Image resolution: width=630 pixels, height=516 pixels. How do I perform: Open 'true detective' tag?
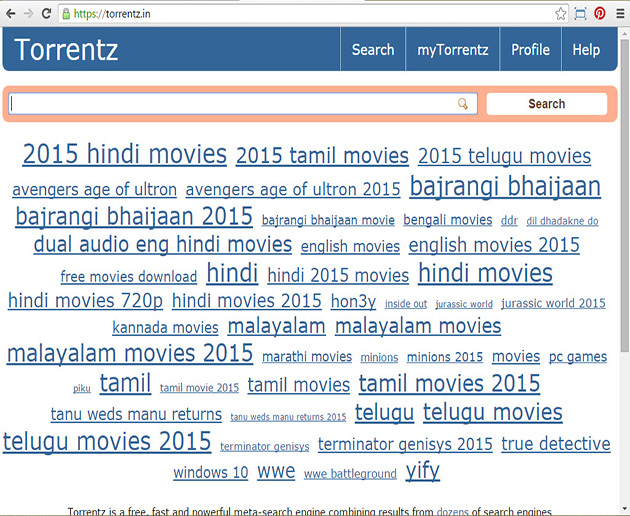click(556, 444)
